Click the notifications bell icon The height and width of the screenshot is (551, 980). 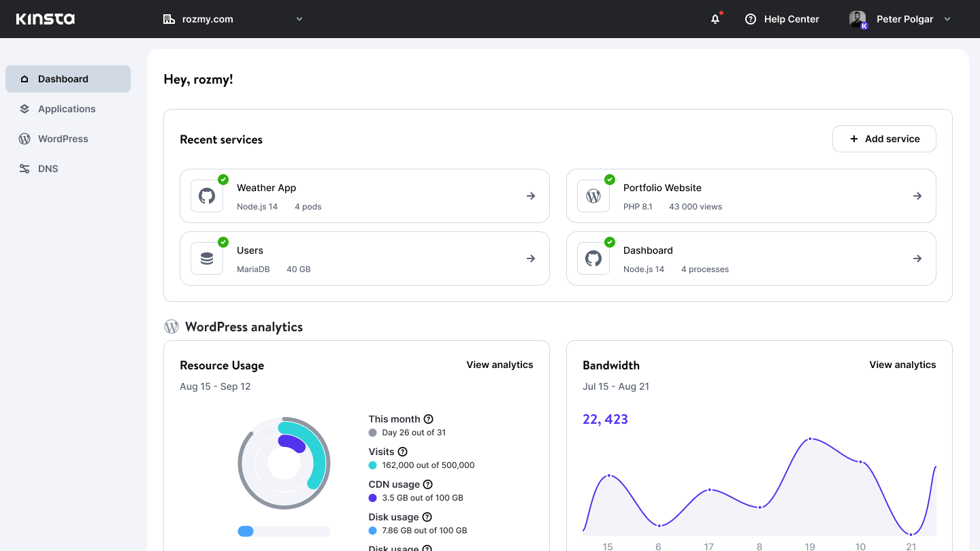pyautogui.click(x=715, y=19)
